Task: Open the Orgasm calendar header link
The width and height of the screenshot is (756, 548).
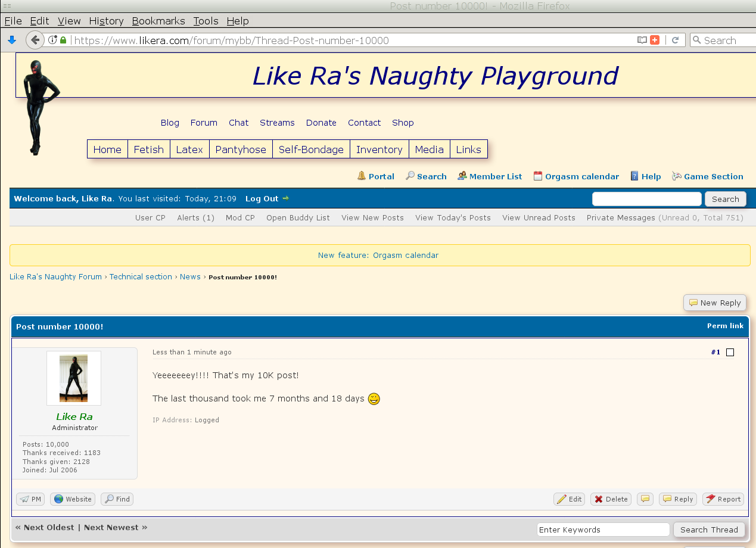Action: (575, 176)
